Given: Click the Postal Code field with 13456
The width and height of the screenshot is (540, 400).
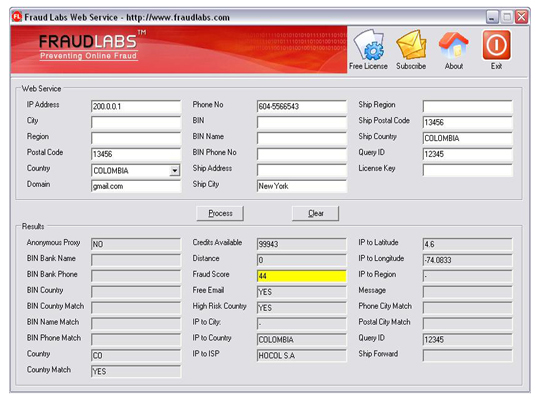Looking at the screenshot, I should 136,154.
